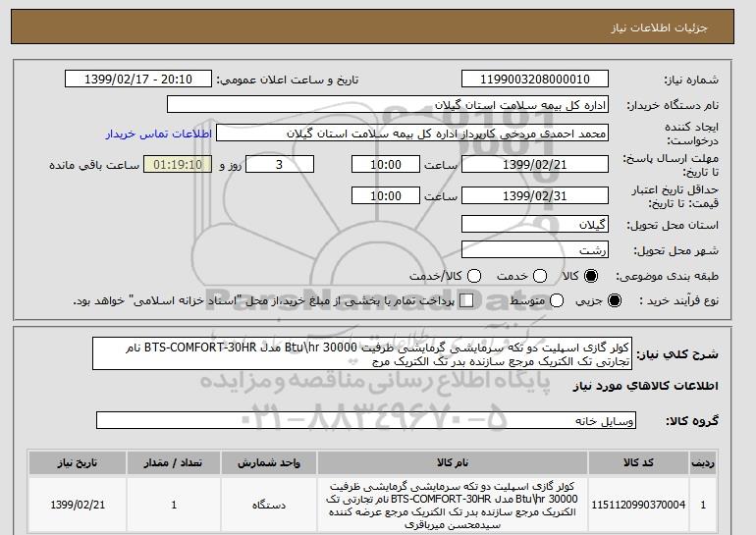This screenshot has height=535, width=756.
Task: Click the remaining time field 01:19:10
Action: pyautogui.click(x=178, y=164)
